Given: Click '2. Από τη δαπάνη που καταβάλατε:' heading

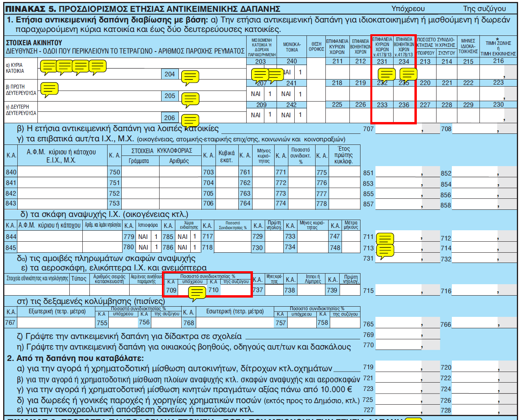Looking at the screenshot, I should [75, 358].
